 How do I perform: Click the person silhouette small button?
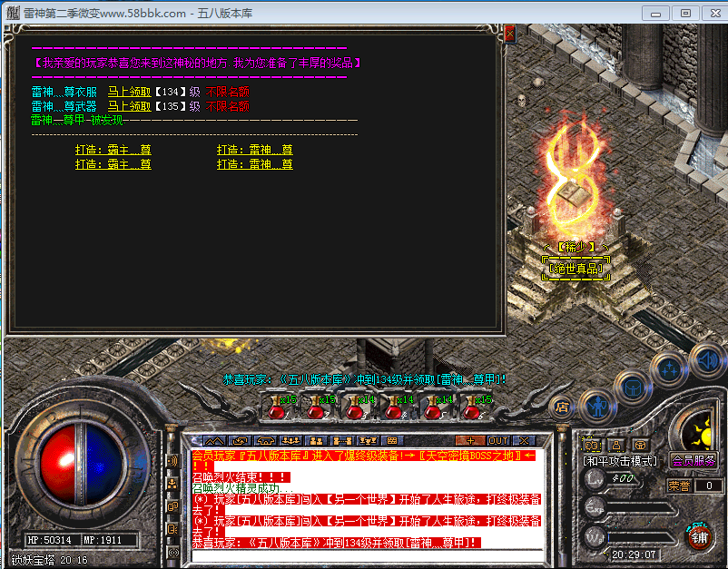(616, 445)
